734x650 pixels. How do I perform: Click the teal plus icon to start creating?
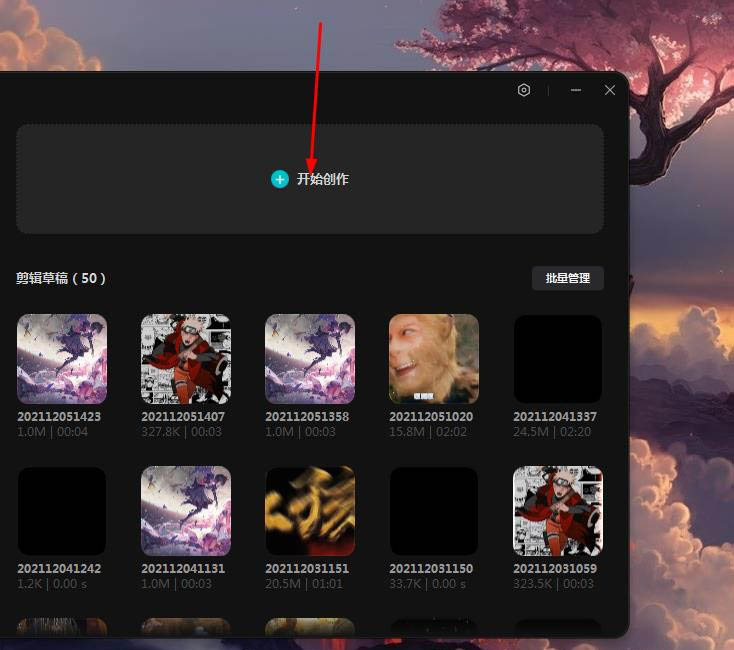[280, 179]
